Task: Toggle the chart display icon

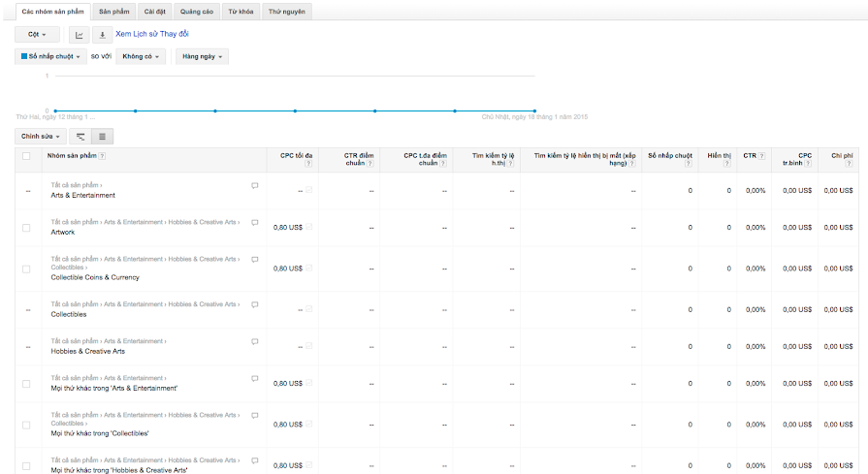Action: [x=80, y=35]
